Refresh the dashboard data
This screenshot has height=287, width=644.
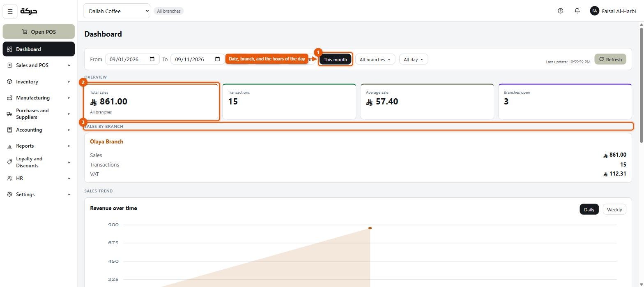pos(610,59)
